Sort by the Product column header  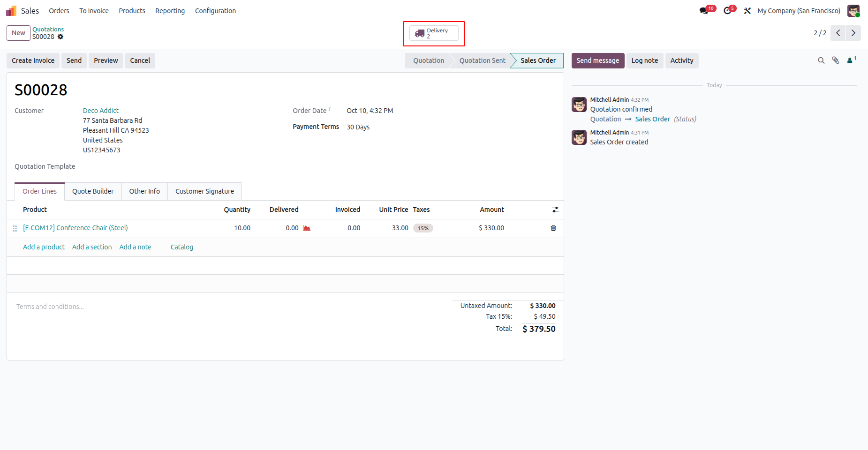(35, 210)
